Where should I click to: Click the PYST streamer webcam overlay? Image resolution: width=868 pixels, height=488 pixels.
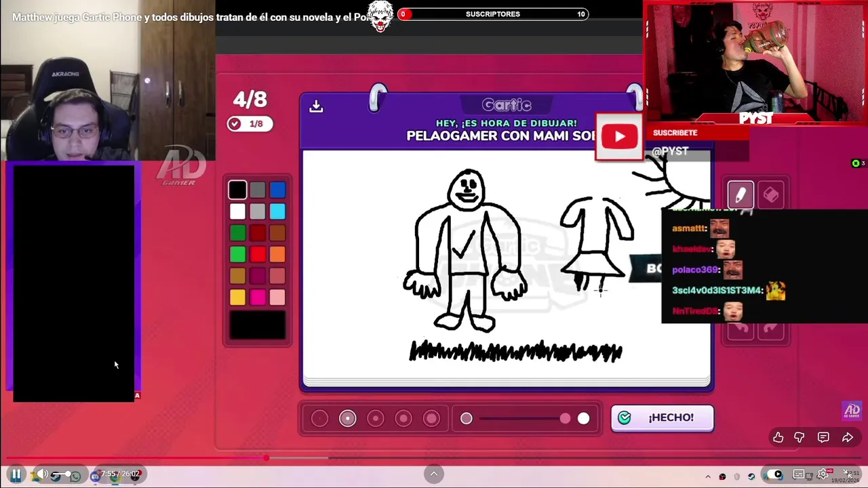(x=755, y=63)
